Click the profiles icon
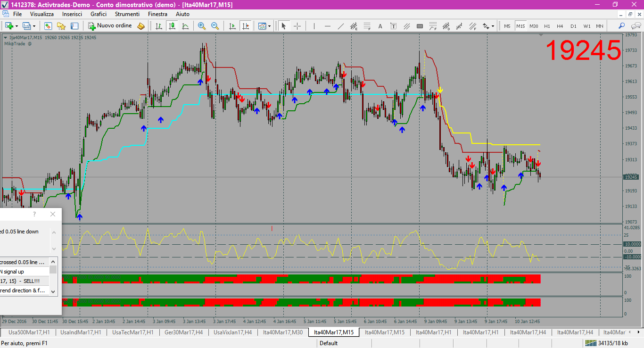The image size is (644, 348). click(26, 26)
